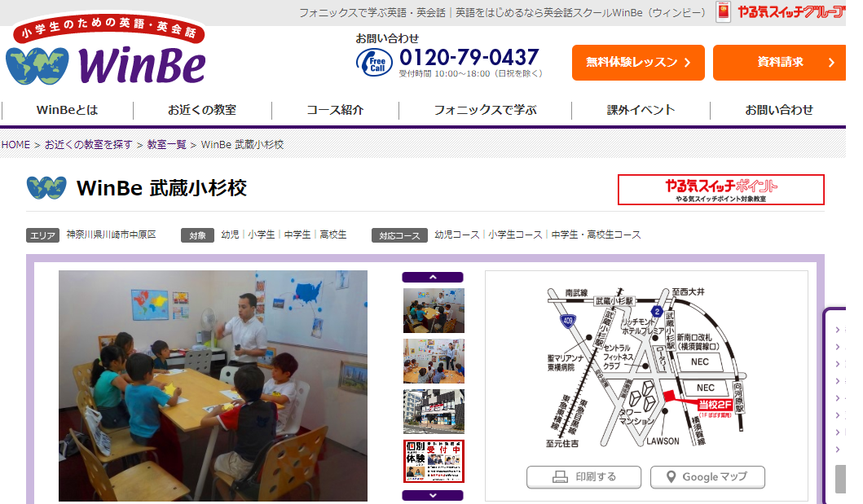This screenshot has height=504, width=863.
Task: Select the first classroom thumbnail with kids at table
Action: [434, 310]
